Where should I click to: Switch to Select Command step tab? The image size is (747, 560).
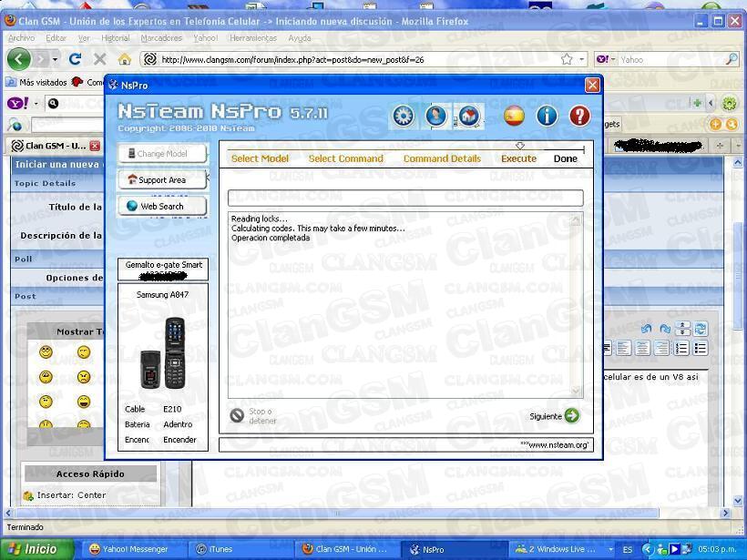[x=346, y=158]
